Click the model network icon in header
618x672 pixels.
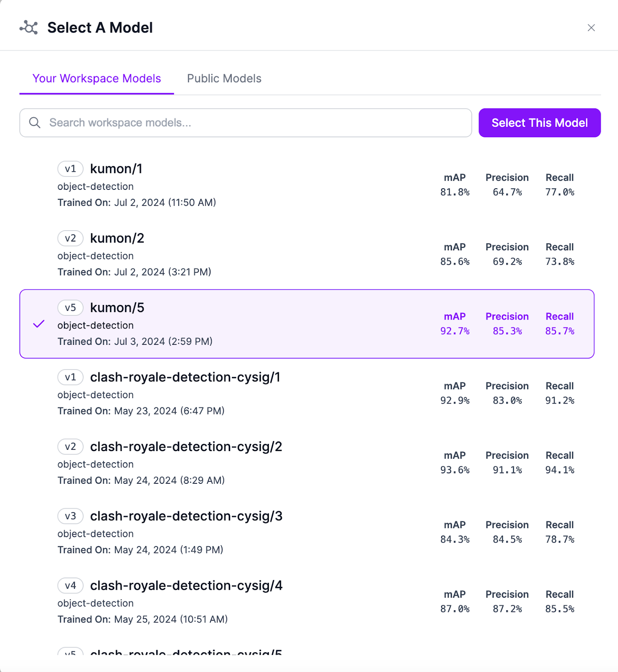point(29,28)
